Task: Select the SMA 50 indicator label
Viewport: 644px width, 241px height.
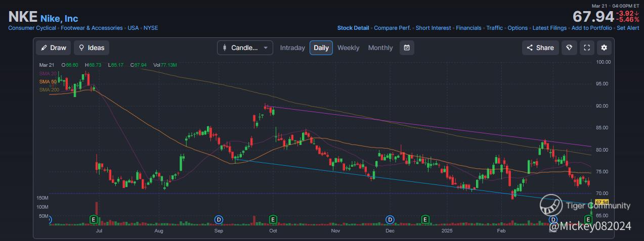Action: 48,82
